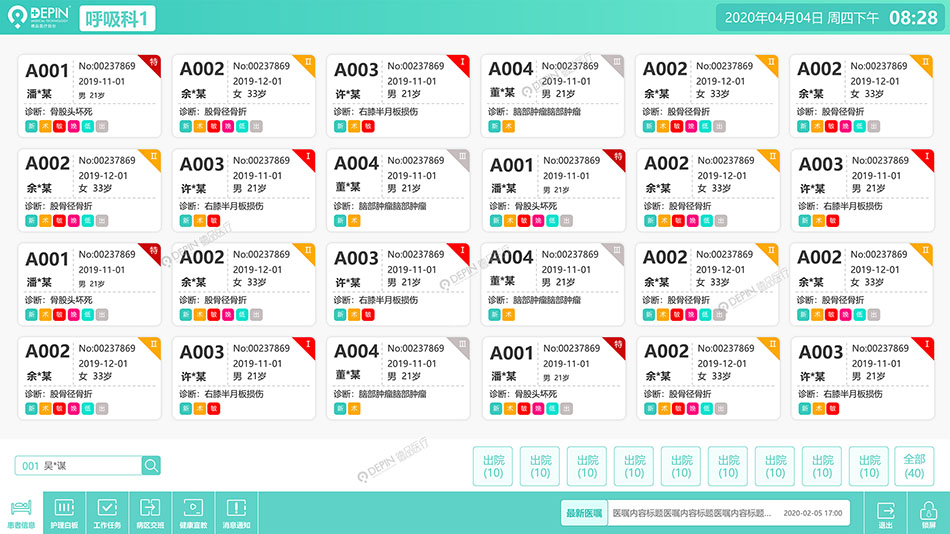Open the 护理白板 nursing whiteboard
The height and width of the screenshot is (534, 950).
click(64, 512)
